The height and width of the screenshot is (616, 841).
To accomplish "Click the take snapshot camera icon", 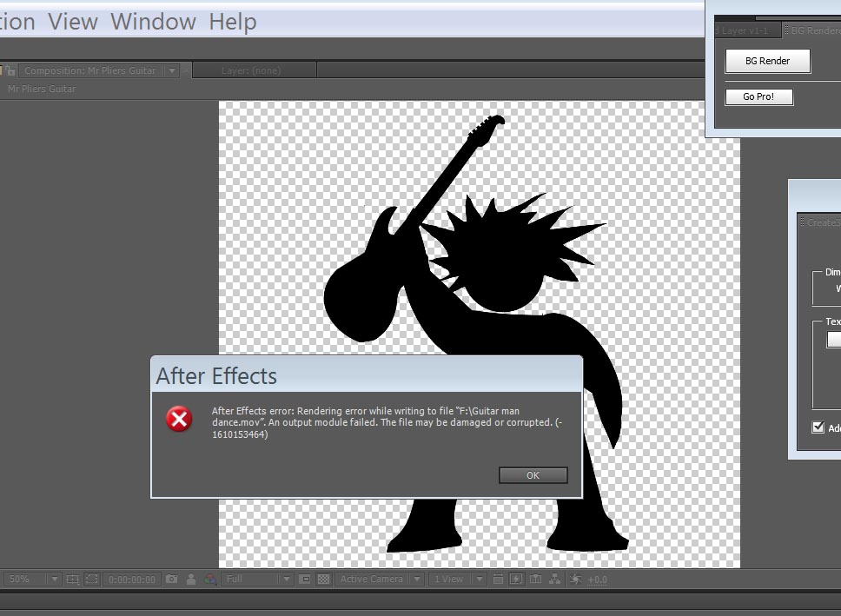I will click(x=172, y=580).
